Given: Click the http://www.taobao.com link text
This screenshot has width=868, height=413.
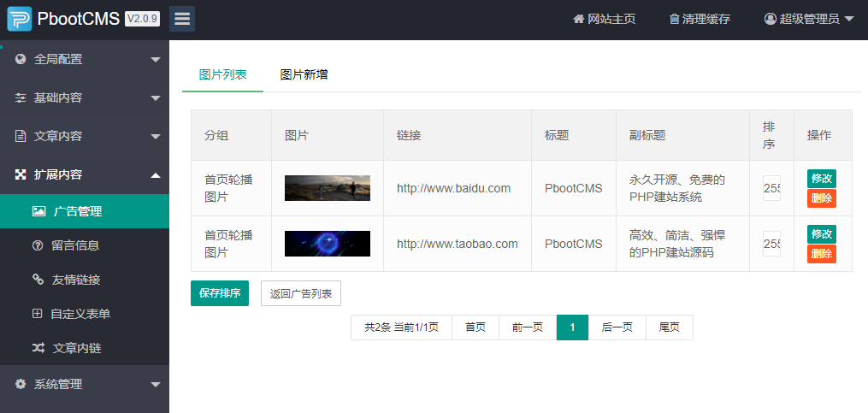Looking at the screenshot, I should tap(458, 244).
